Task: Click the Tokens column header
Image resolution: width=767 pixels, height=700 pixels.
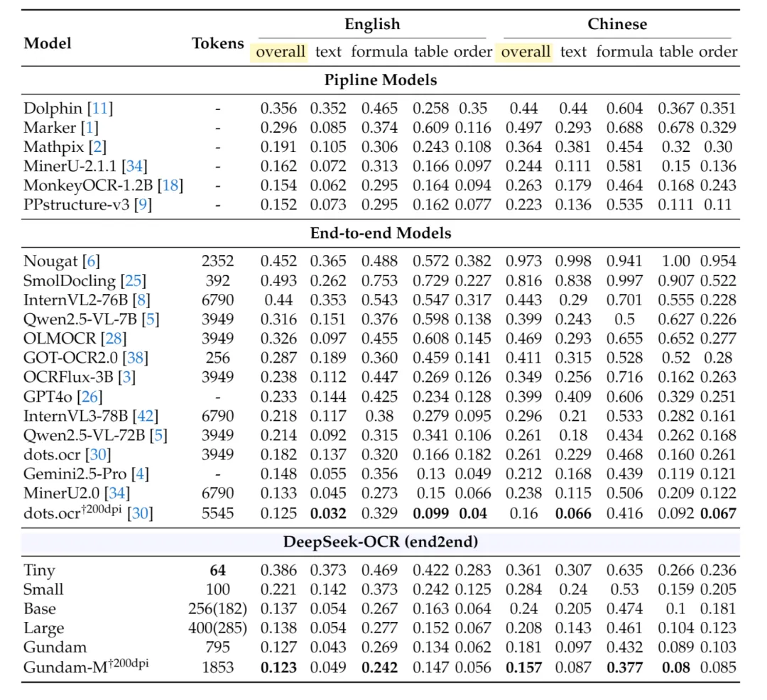Action: click(x=217, y=43)
